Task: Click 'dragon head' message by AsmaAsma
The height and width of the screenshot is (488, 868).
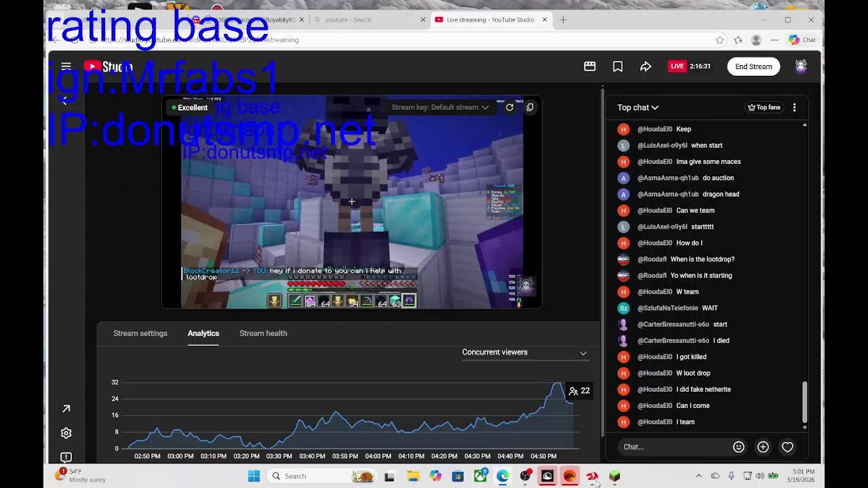Action: point(721,194)
